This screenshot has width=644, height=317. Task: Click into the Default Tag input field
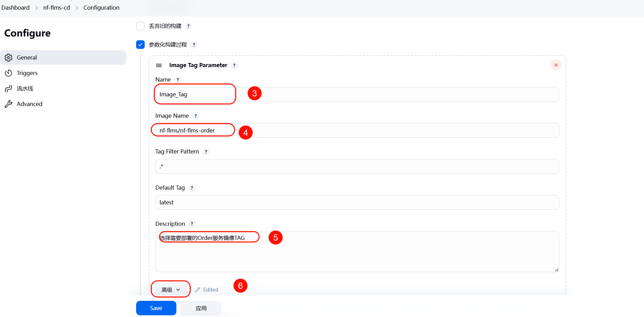(357, 202)
